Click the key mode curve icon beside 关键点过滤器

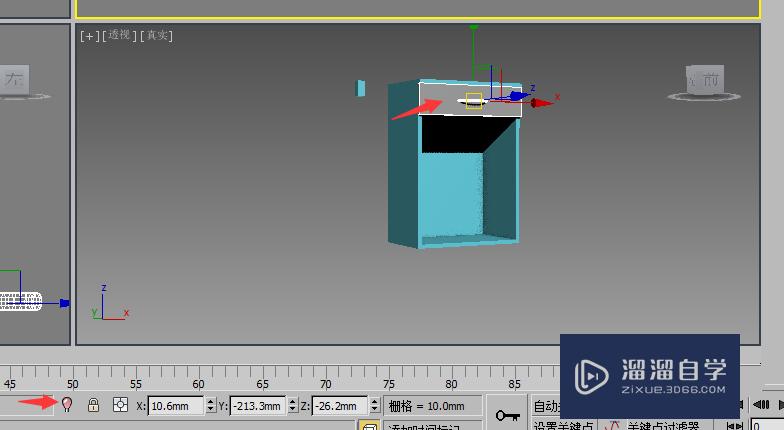tap(611, 426)
